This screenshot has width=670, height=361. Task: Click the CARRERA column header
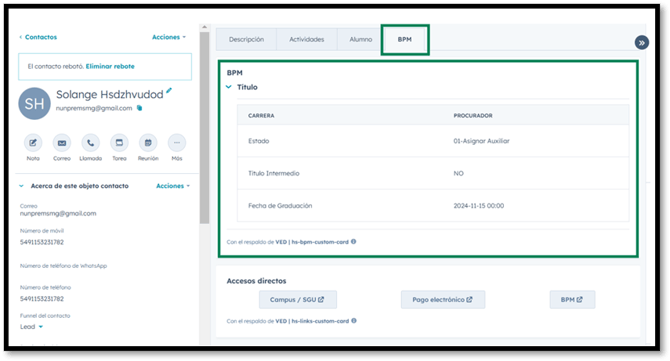click(x=261, y=116)
